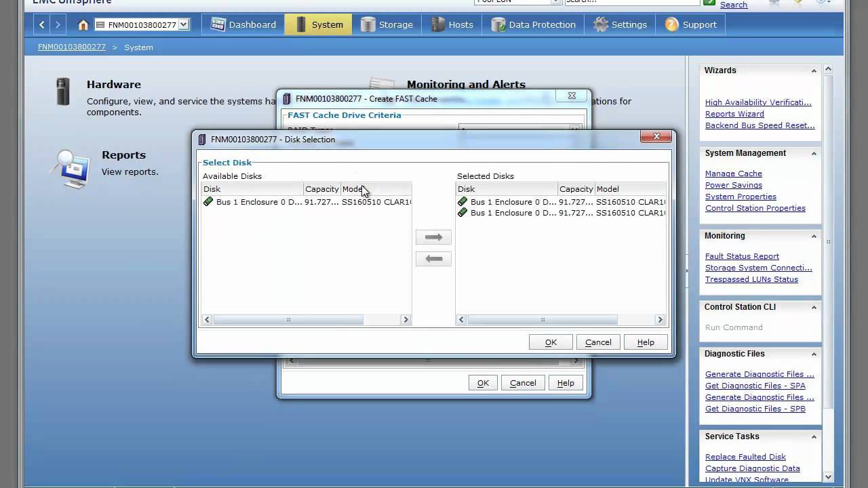868x488 pixels.
Task: Close the Create FAST Cache dialog
Action: tap(571, 96)
